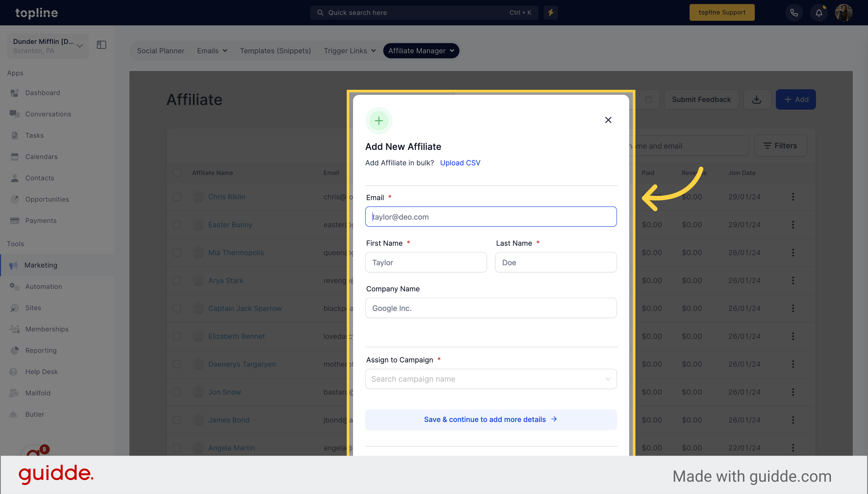Expand the Affiliate Manager dropdown

pos(421,51)
